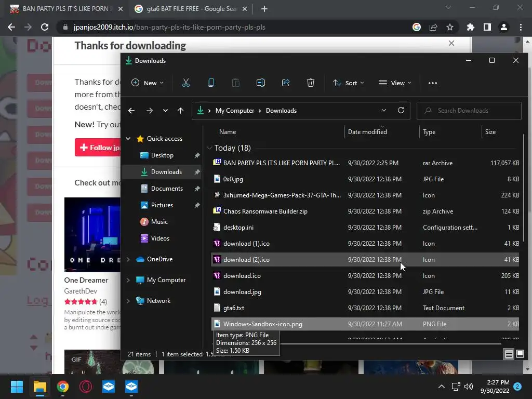This screenshot has width=532, height=399.
Task: Switch to details view layout icon
Action: click(509, 354)
